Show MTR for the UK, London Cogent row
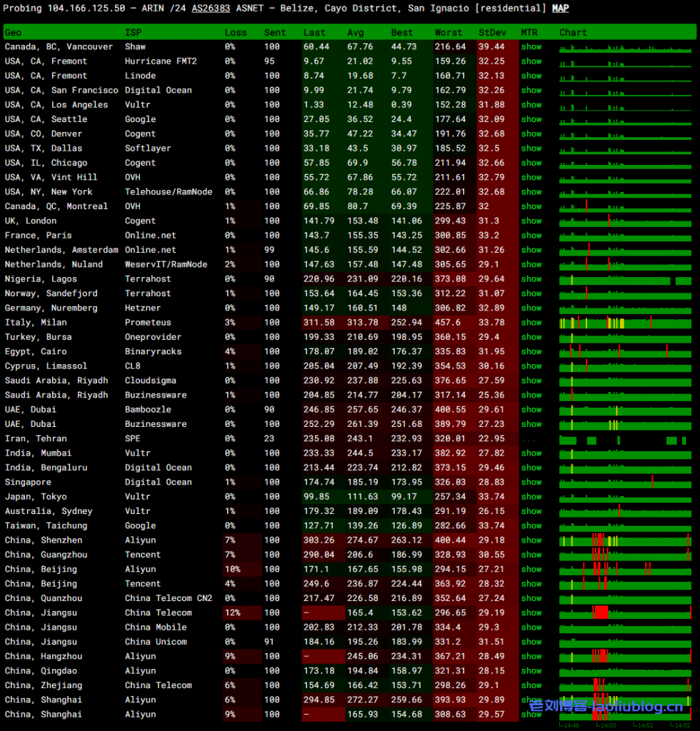This screenshot has height=731, width=700. tap(531, 221)
